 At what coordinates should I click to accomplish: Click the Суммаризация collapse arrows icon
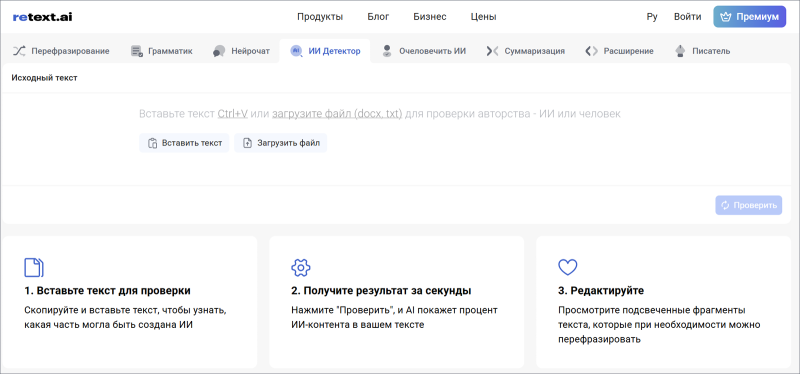(492, 51)
